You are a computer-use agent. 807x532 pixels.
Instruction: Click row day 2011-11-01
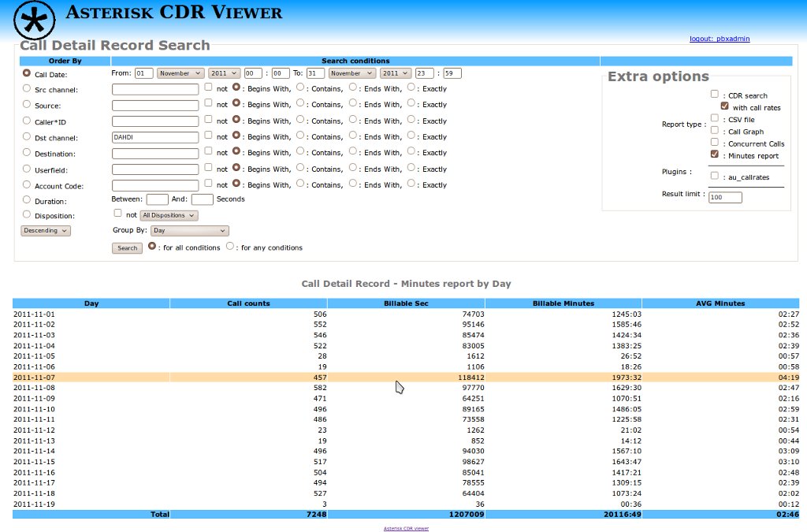(x=34, y=314)
